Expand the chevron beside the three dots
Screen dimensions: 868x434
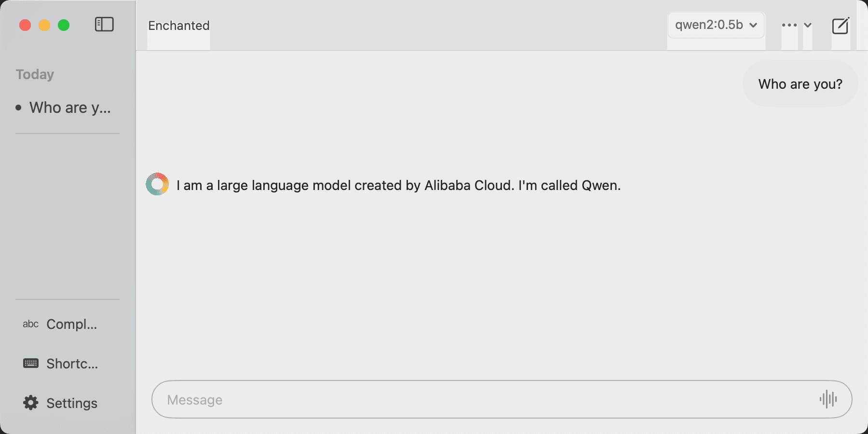coord(808,25)
